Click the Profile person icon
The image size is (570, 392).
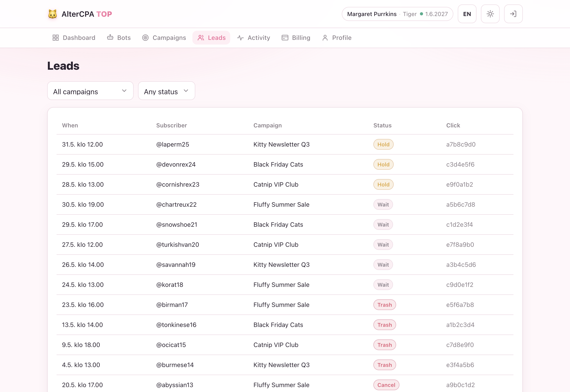(325, 38)
